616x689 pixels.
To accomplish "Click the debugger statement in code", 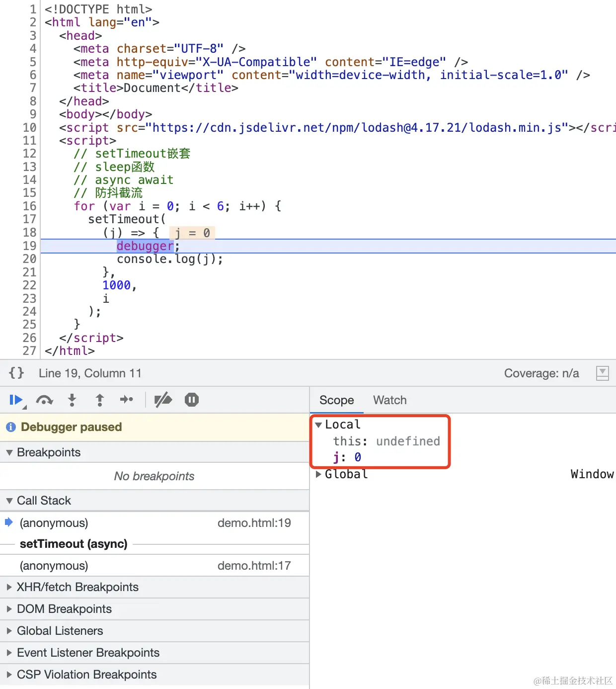I will coord(145,246).
